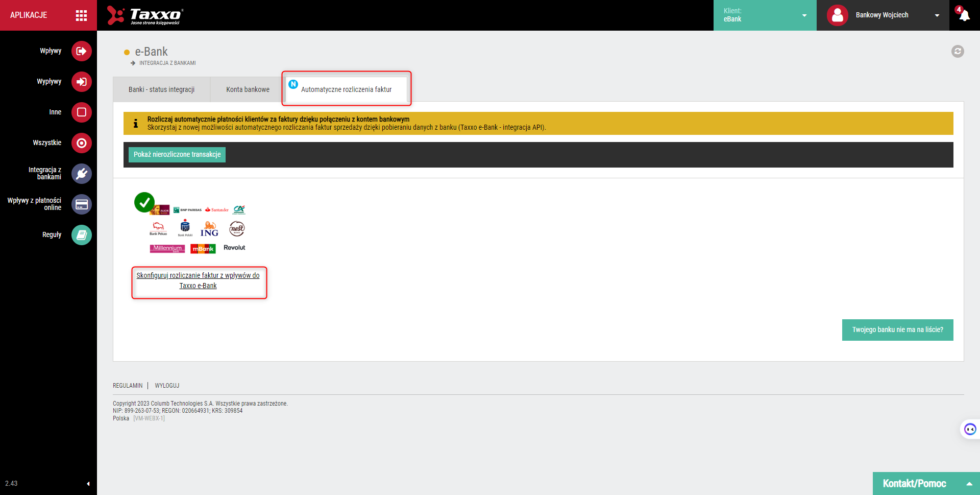
Task: Expand the Kontakt/Pomoc panel
Action: pyautogui.click(x=926, y=483)
